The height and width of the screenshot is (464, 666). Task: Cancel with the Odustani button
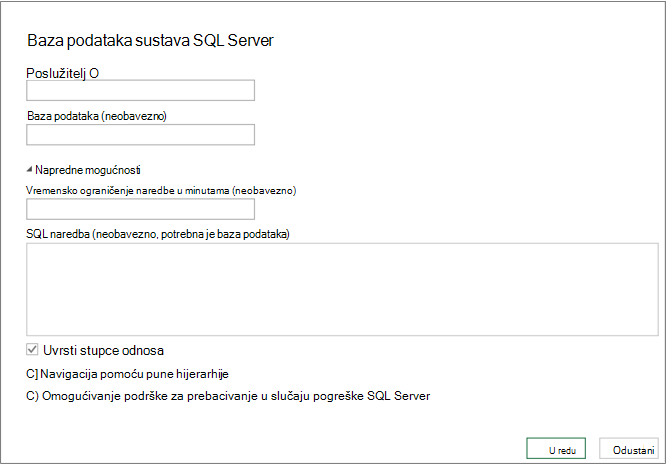629,448
